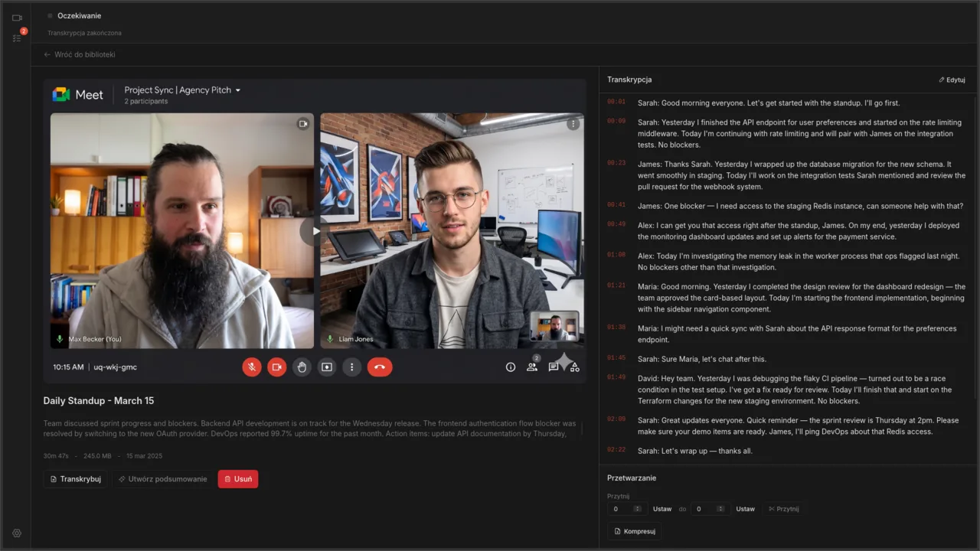The image size is (980, 551).
Task: Open settings gear in the sidebar
Action: coord(17,533)
